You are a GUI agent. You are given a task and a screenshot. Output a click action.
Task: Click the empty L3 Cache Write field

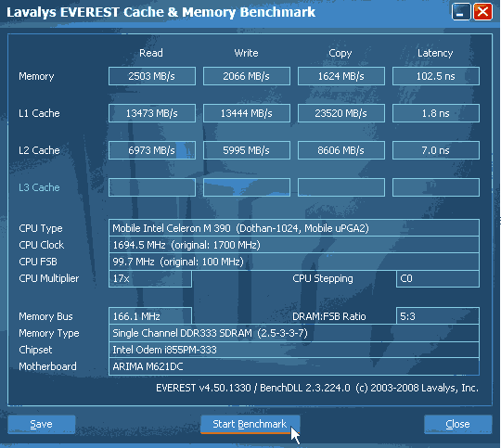247,187
